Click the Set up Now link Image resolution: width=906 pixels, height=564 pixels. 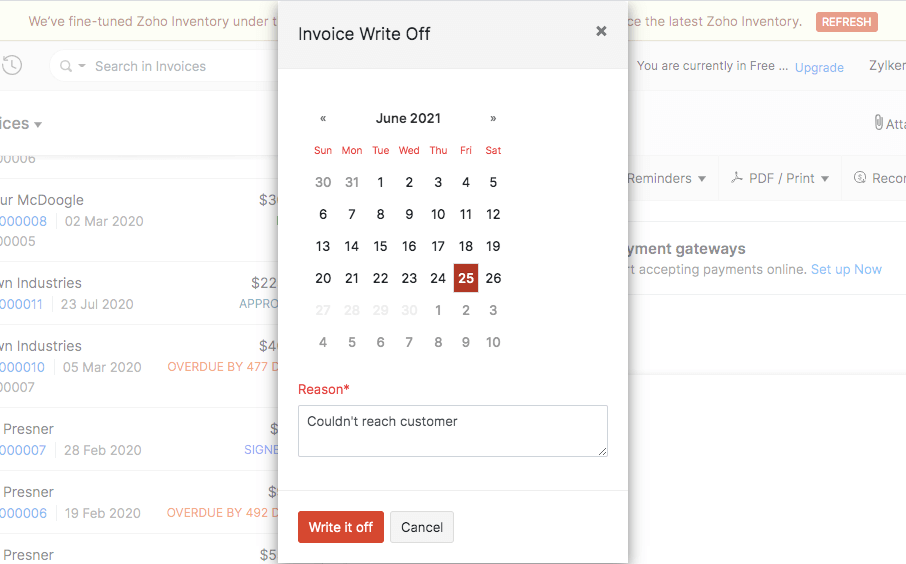(846, 269)
